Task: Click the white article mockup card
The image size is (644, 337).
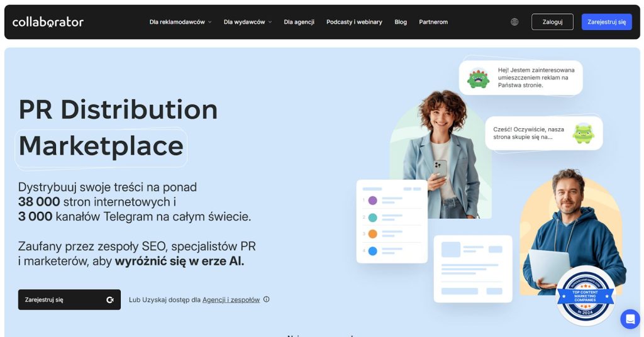Action: coord(473,269)
